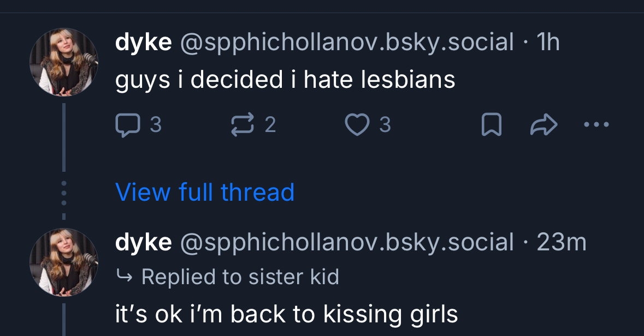Click the profile avatar on the 1h post
644x336 pixels.
point(64,62)
